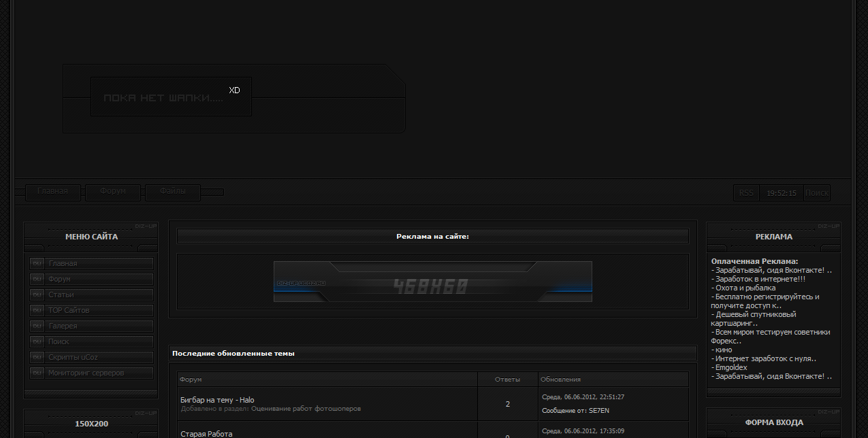The width and height of the screenshot is (868, 438).
Task: Click the DU icon beside sidebar Форум item
Action: point(37,279)
